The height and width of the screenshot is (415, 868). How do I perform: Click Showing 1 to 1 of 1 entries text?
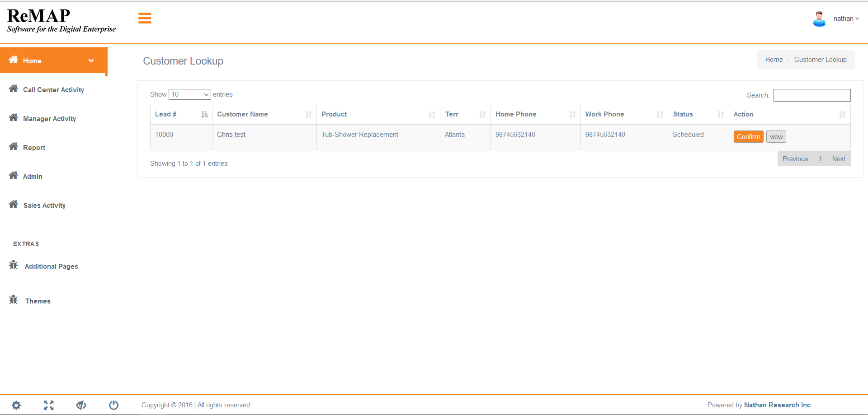[x=189, y=163]
